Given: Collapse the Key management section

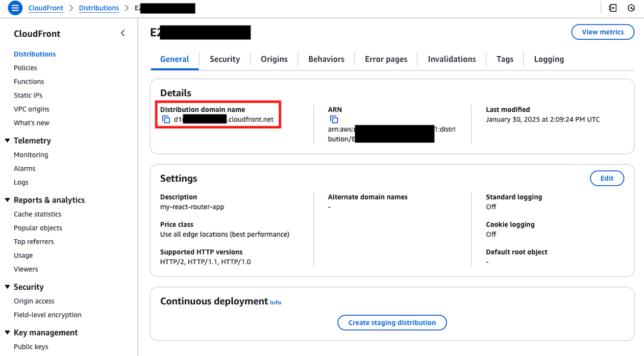Looking at the screenshot, I should click(7, 333).
